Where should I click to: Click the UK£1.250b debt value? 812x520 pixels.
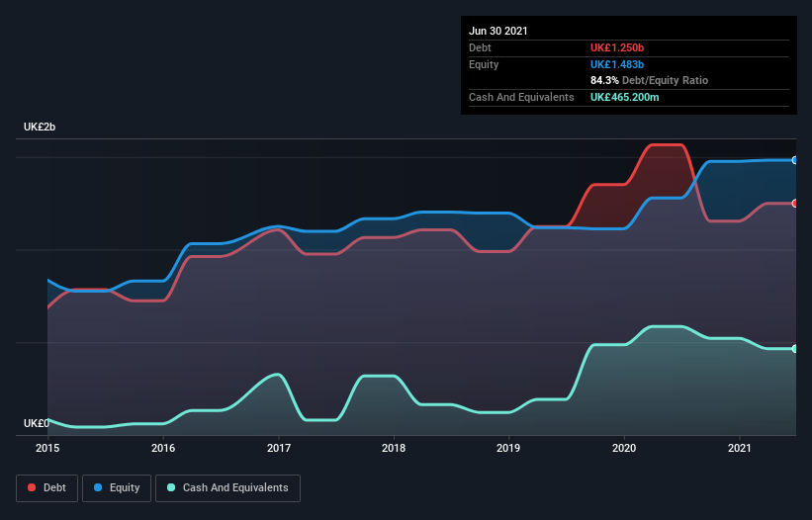pos(617,47)
